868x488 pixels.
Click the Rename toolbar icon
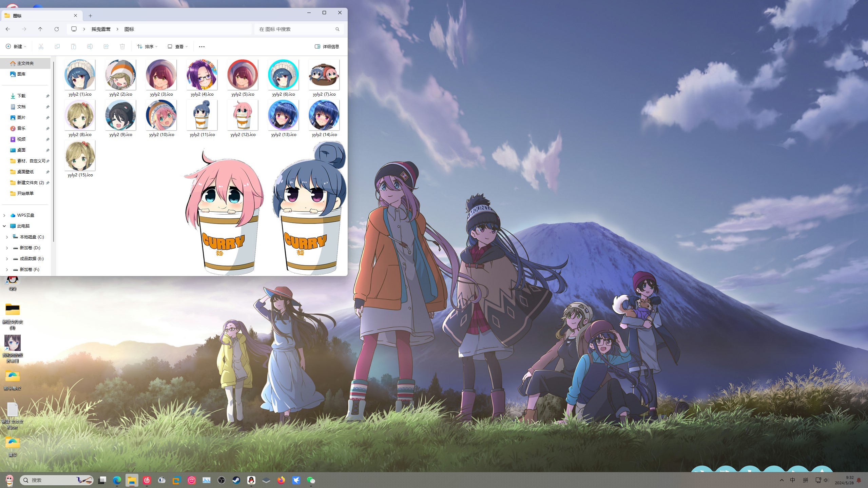click(90, 46)
